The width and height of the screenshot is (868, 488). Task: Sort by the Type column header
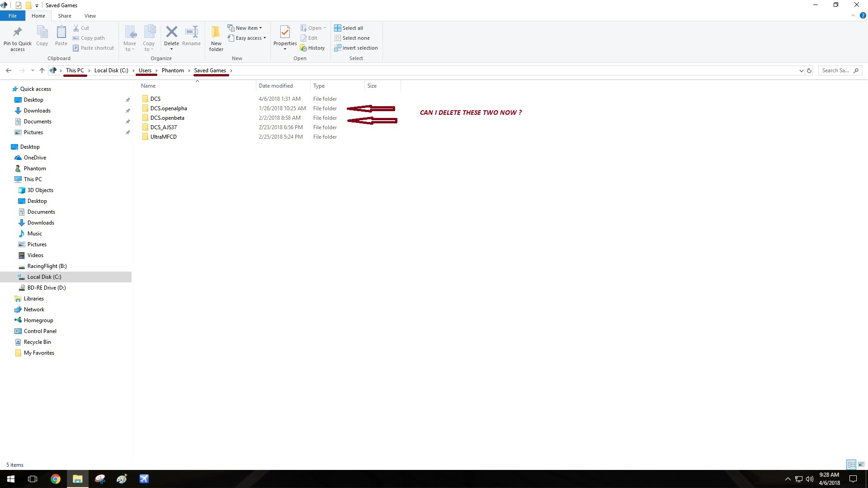pyautogui.click(x=337, y=86)
